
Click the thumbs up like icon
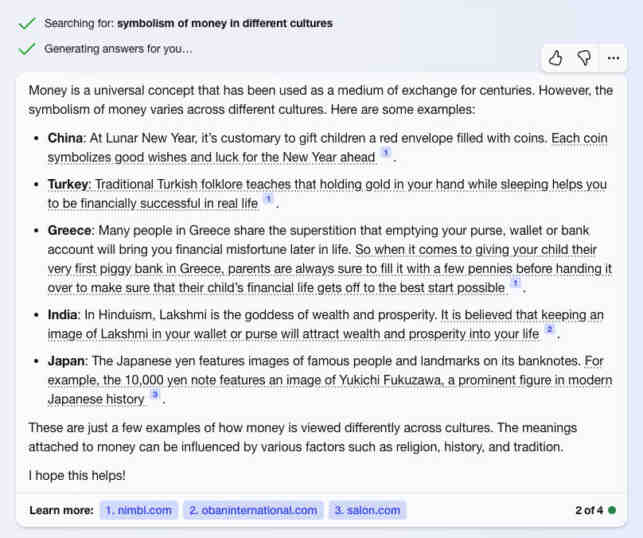[555, 58]
